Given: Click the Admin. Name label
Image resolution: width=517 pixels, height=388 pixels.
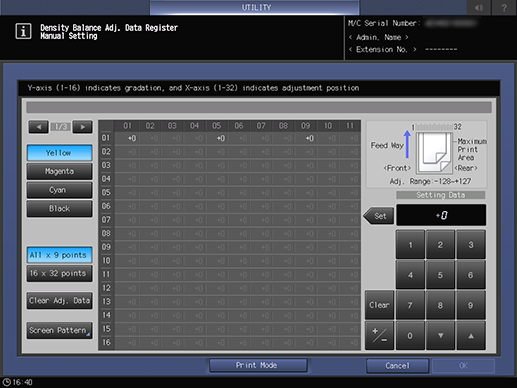Looking at the screenshot, I should click(x=378, y=37).
